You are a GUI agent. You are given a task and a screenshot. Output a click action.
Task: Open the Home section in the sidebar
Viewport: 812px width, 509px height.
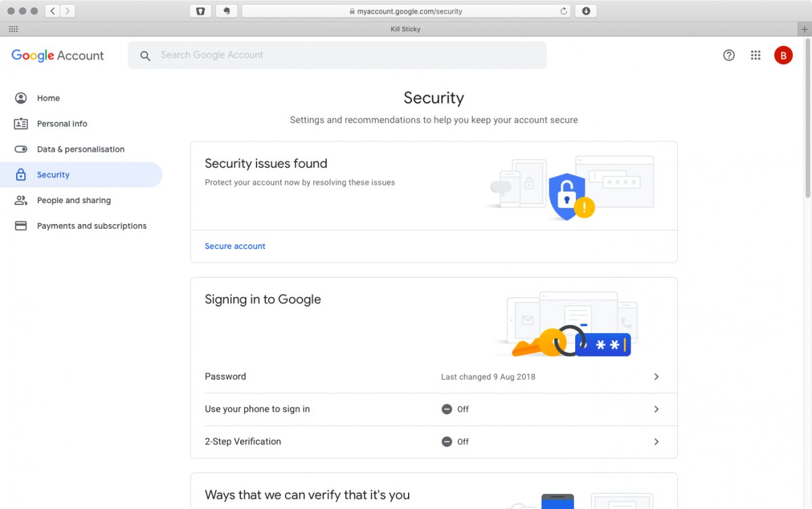point(48,97)
